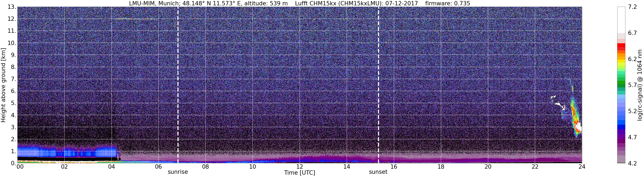Click the 'log(rc-signal) @ 1064 nm' colorbar label
The image size is (644, 177).
pos(640,85)
